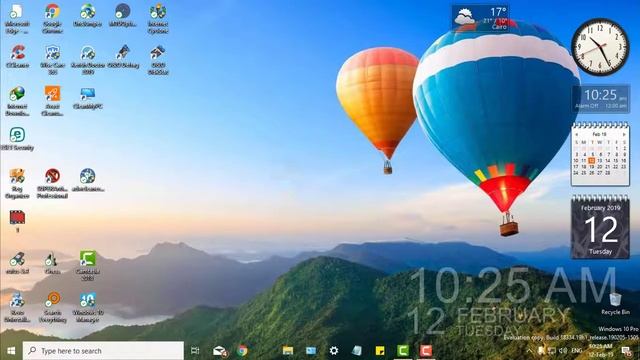Image resolution: width=640 pixels, height=360 pixels.
Task: Launch Google Chrome from the desktop
Action: pyautogui.click(x=52, y=18)
